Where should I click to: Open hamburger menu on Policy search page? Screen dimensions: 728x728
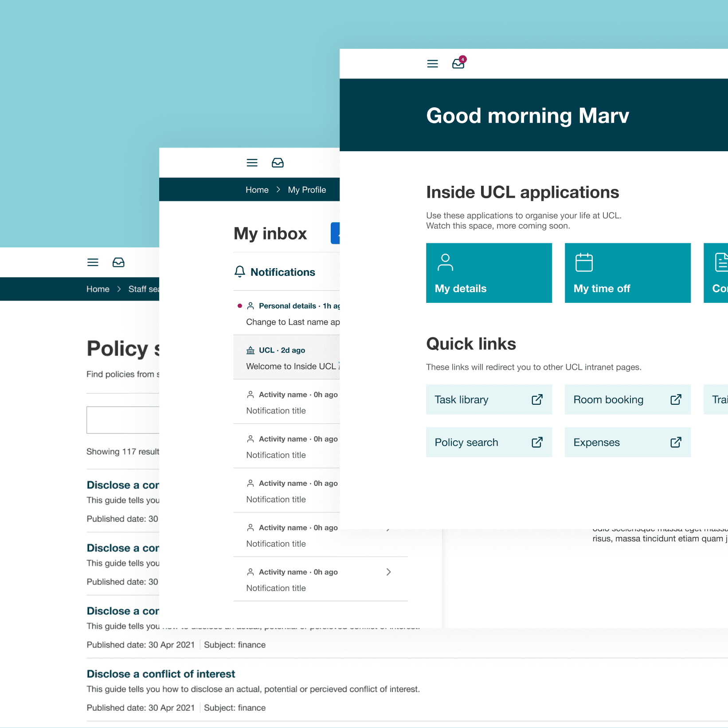[93, 262]
